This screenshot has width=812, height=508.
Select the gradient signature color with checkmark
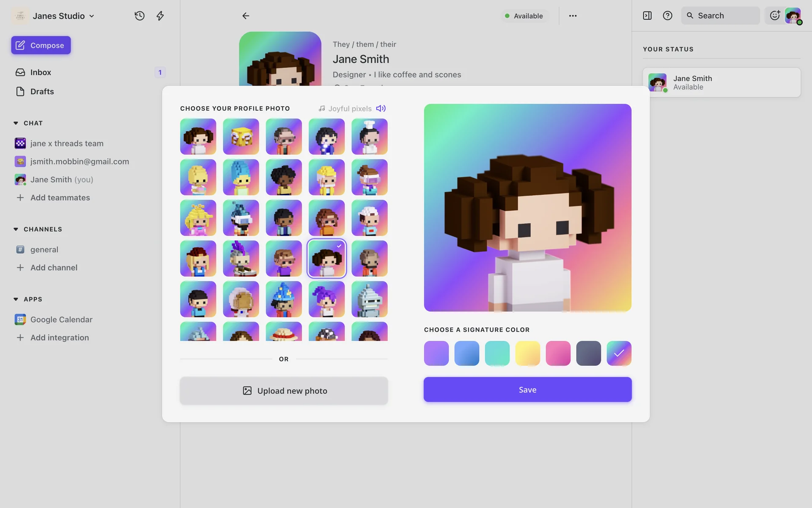619,353
